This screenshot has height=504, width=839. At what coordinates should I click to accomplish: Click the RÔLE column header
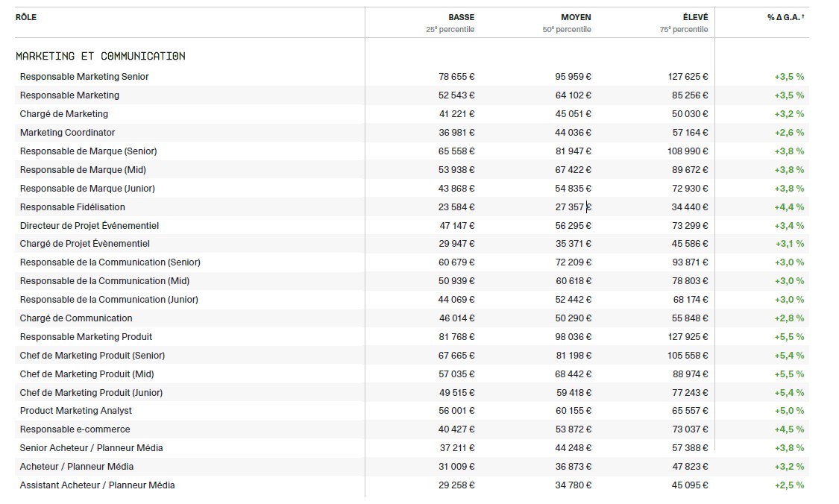tap(26, 17)
